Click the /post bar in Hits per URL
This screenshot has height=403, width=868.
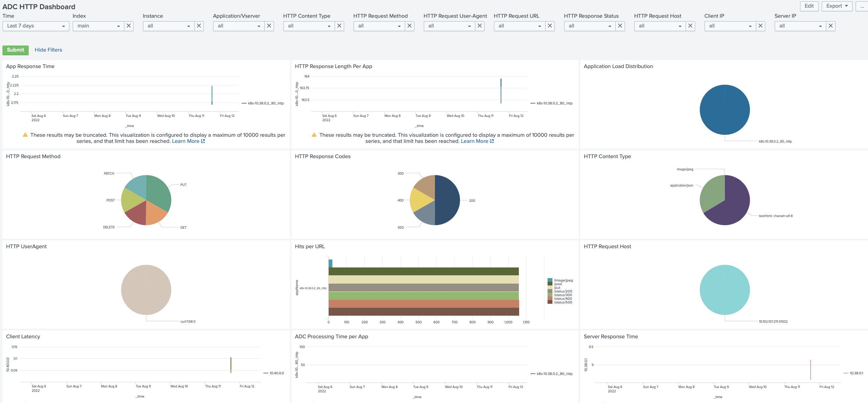(424, 271)
